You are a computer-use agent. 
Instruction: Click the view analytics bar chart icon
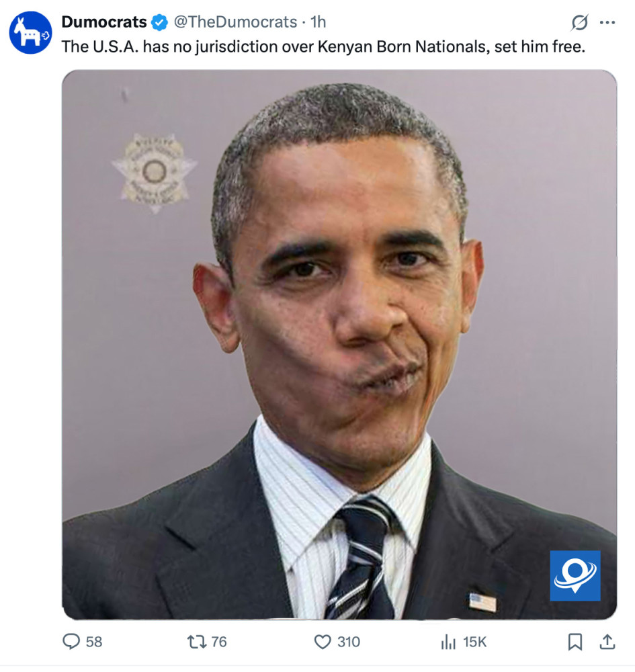pyautogui.click(x=448, y=642)
